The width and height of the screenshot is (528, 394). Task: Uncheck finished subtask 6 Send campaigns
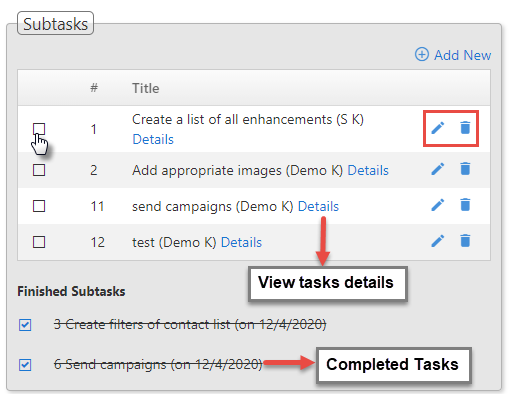click(25, 365)
